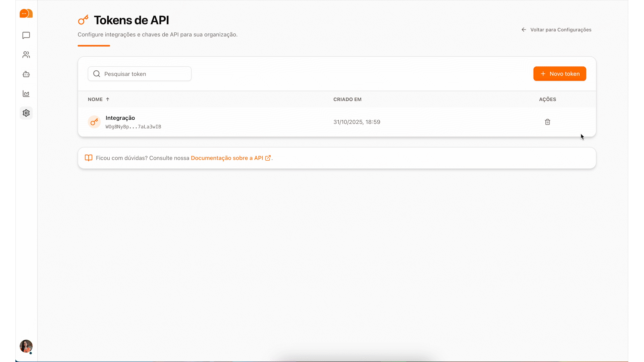Open the contacts people icon in sidebar
The height and width of the screenshot is (362, 644).
26,55
